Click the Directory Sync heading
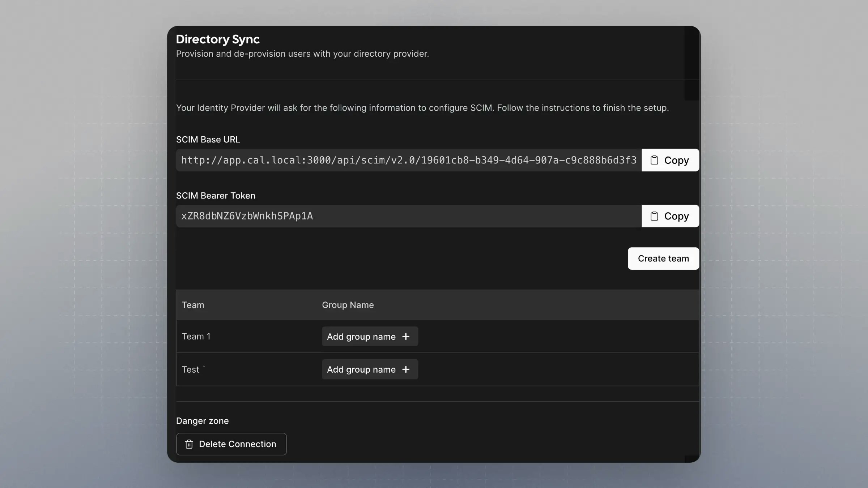868x488 pixels. click(x=217, y=39)
